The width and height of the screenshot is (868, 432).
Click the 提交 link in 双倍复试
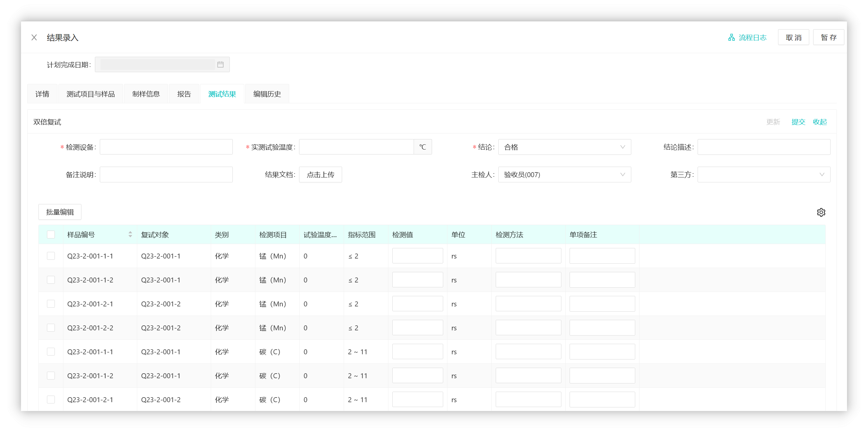point(798,122)
